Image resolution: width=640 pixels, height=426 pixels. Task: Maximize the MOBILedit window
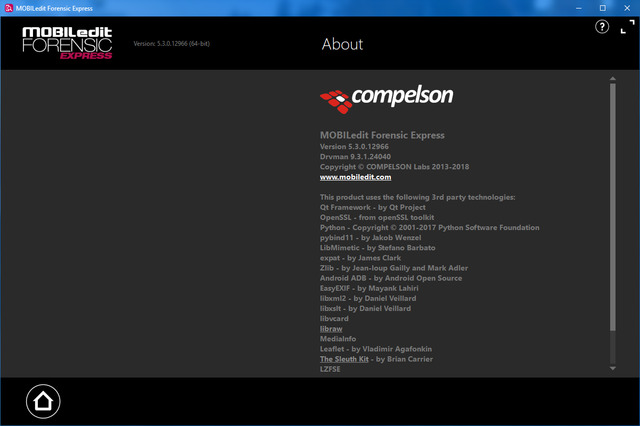(x=602, y=8)
